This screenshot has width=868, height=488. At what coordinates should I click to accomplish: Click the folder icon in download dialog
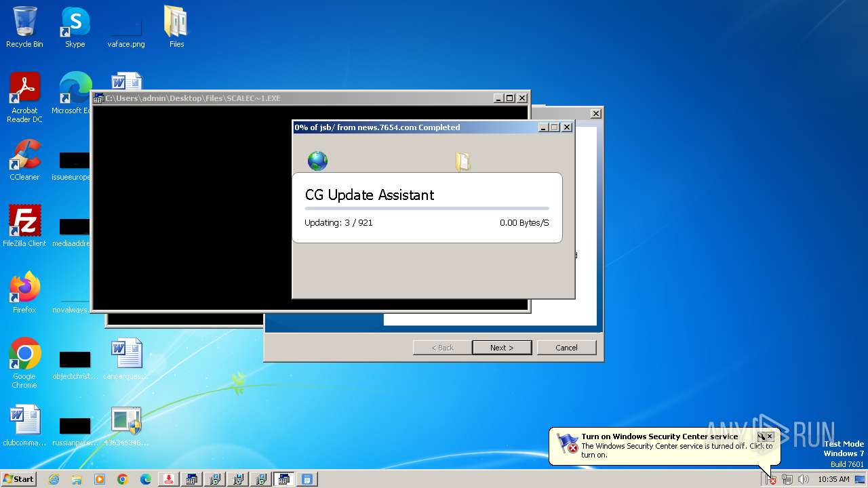tap(462, 161)
